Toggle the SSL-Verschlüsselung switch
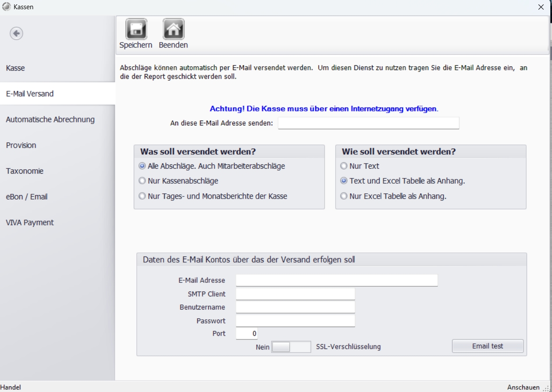 291,347
